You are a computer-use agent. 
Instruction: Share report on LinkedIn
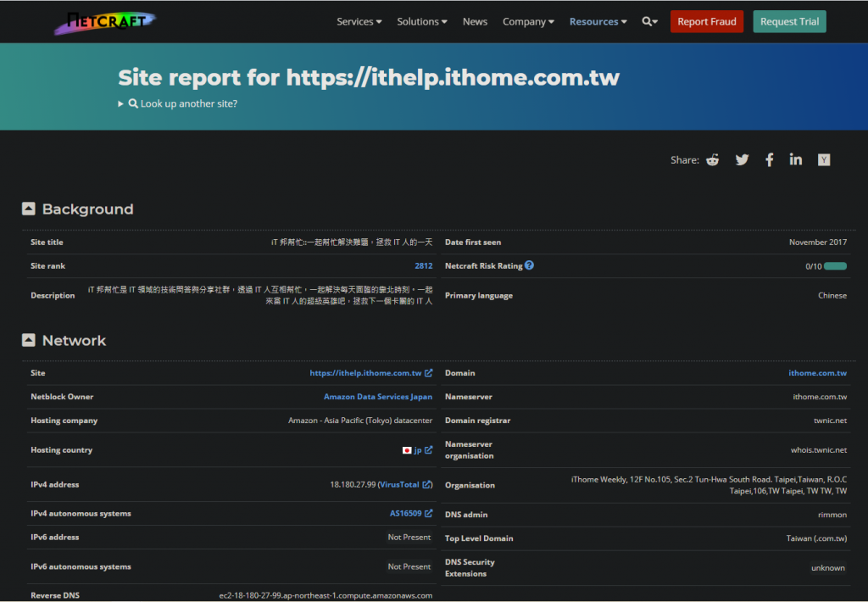[795, 159]
